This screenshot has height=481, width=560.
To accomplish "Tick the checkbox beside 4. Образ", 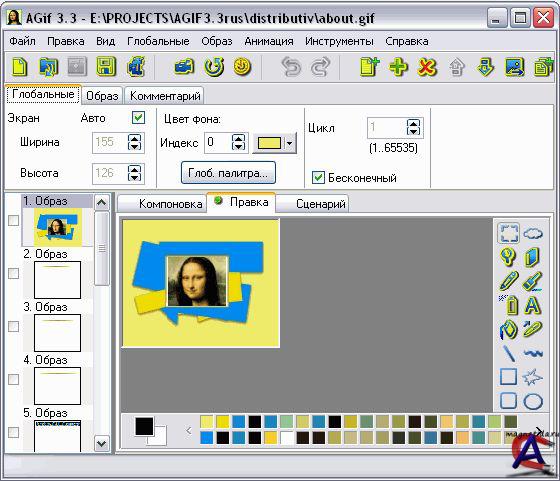I will click(x=14, y=379).
